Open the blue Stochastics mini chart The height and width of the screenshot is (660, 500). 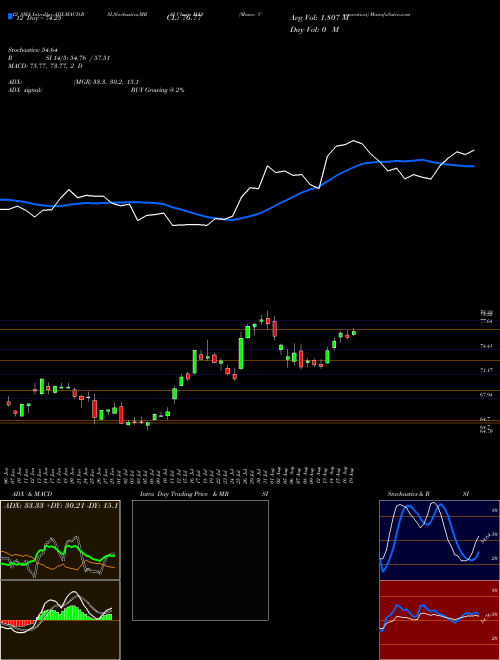(439, 540)
